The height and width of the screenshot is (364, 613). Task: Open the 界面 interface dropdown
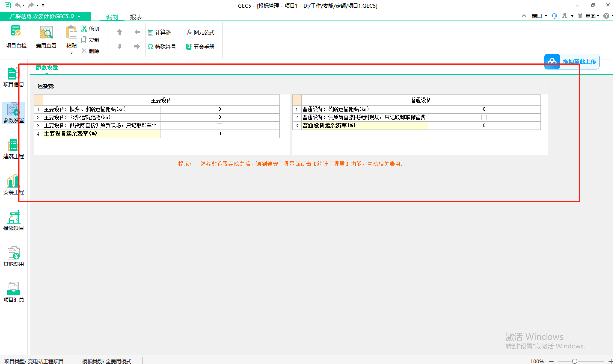click(592, 16)
